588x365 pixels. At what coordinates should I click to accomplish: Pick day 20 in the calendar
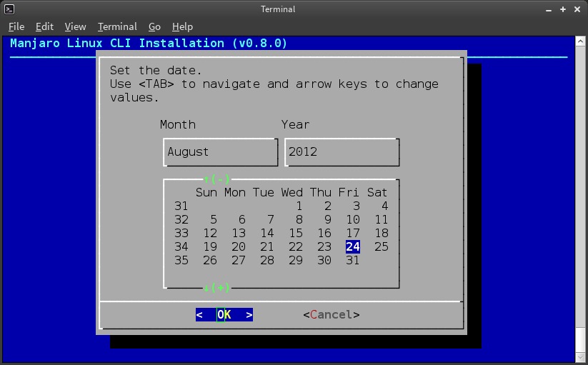(x=239, y=246)
